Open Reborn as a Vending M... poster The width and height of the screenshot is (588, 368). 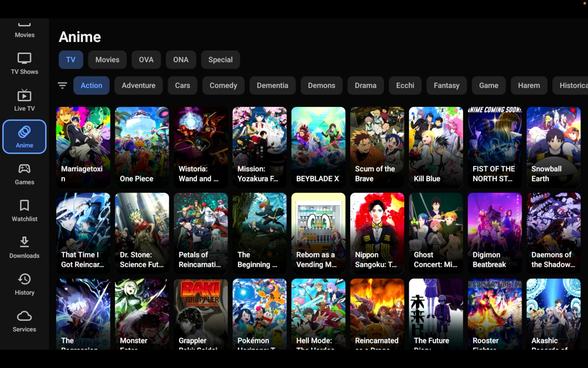319,233
